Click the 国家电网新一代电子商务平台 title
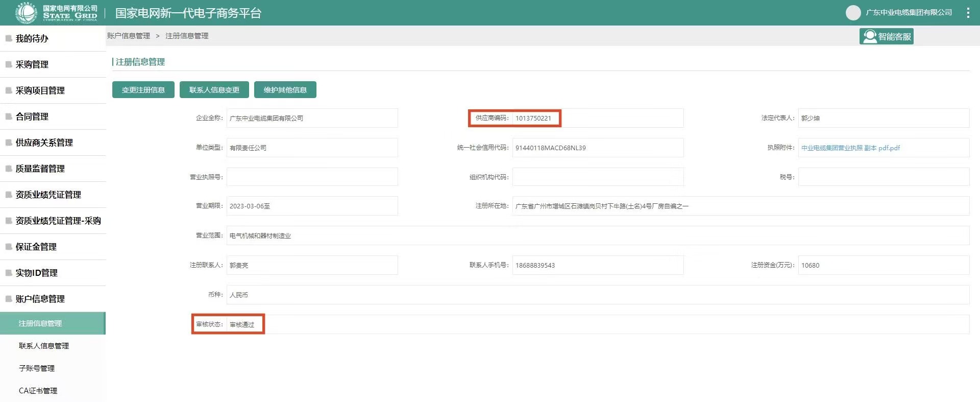Viewport: 980px width, 402px height. tap(188, 13)
